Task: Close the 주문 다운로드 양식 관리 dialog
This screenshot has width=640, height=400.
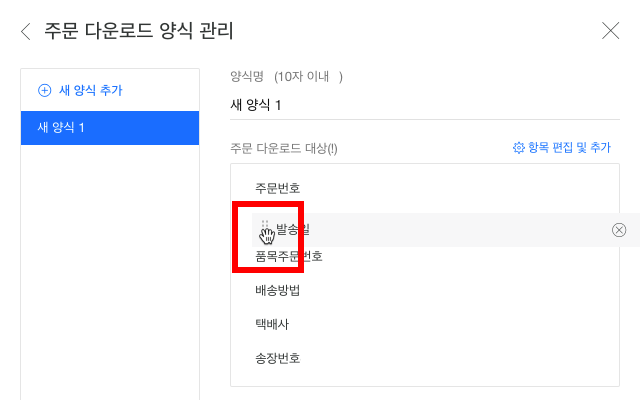Action: (x=610, y=31)
